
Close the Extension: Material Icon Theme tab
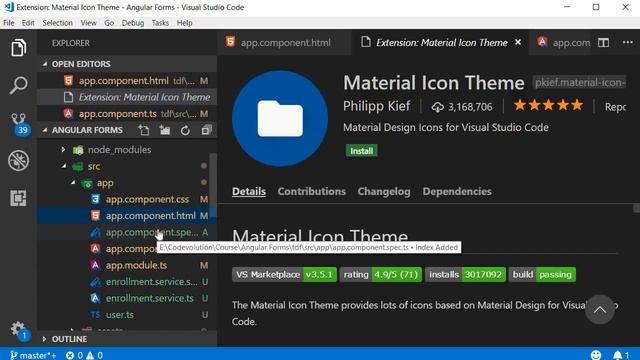tap(518, 42)
